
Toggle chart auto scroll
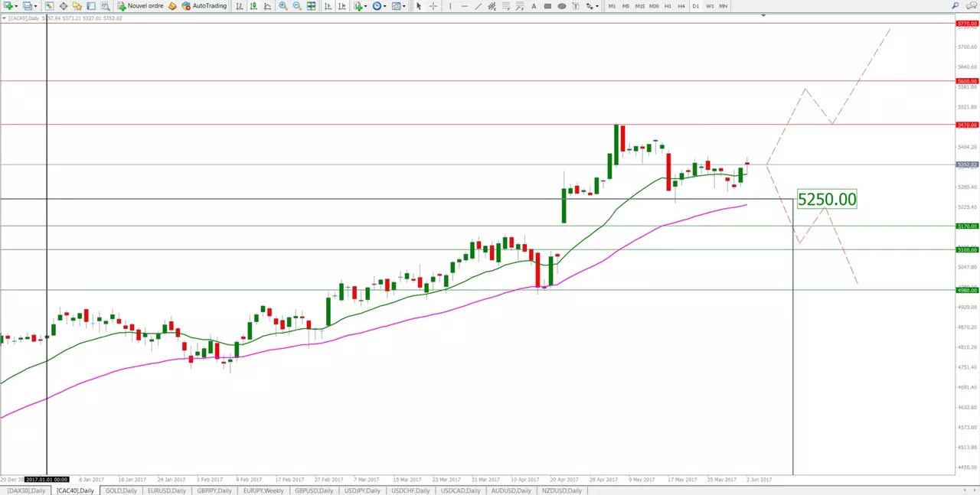coord(328,6)
